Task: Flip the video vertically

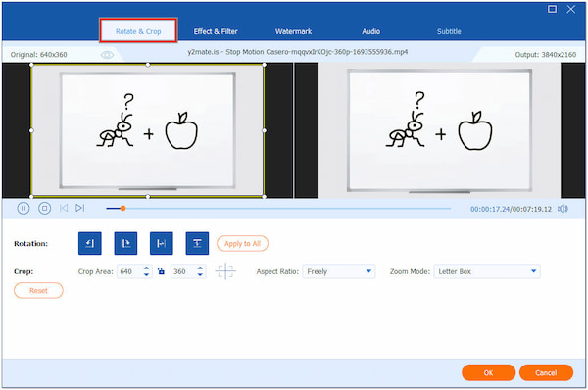Action: pos(197,243)
